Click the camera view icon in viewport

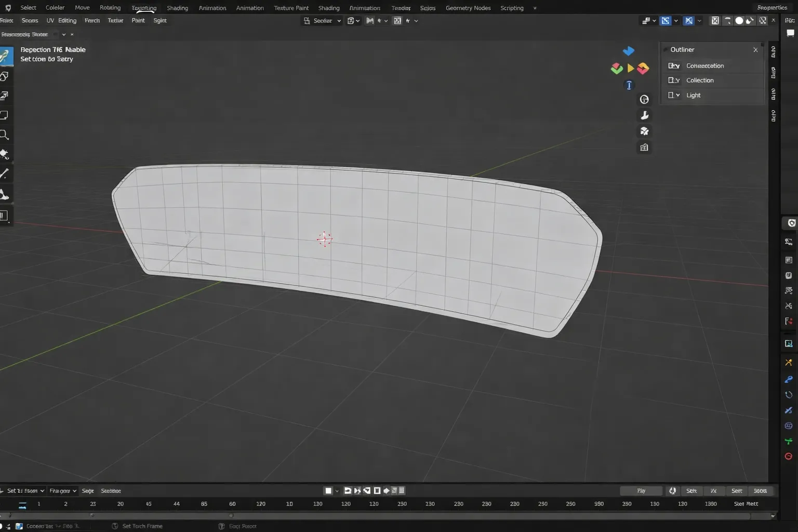click(644, 131)
